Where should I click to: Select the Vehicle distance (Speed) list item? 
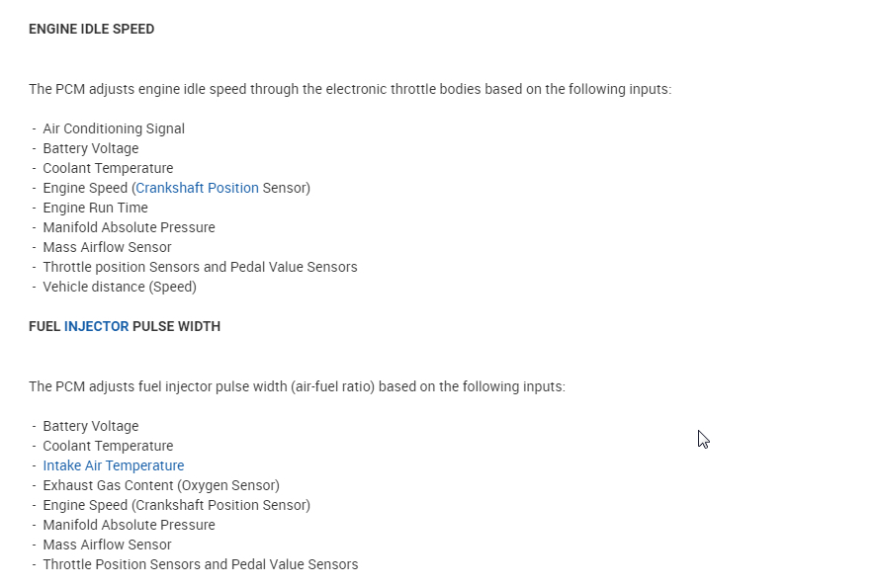(120, 287)
